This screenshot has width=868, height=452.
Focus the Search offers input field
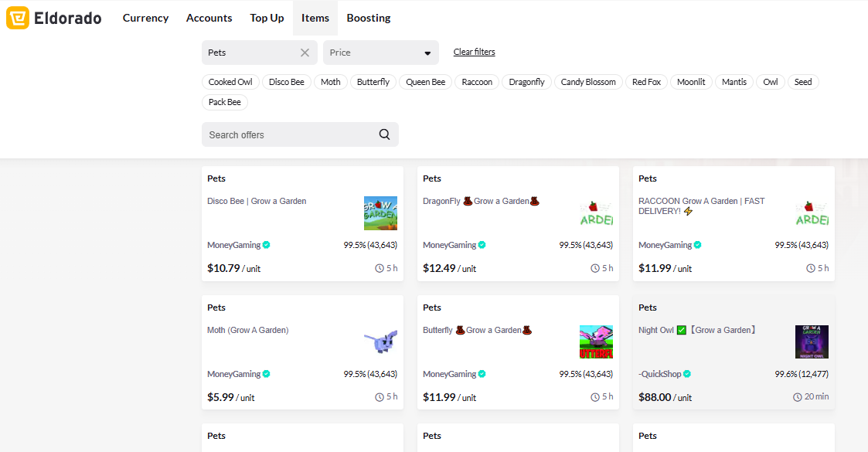(x=300, y=134)
